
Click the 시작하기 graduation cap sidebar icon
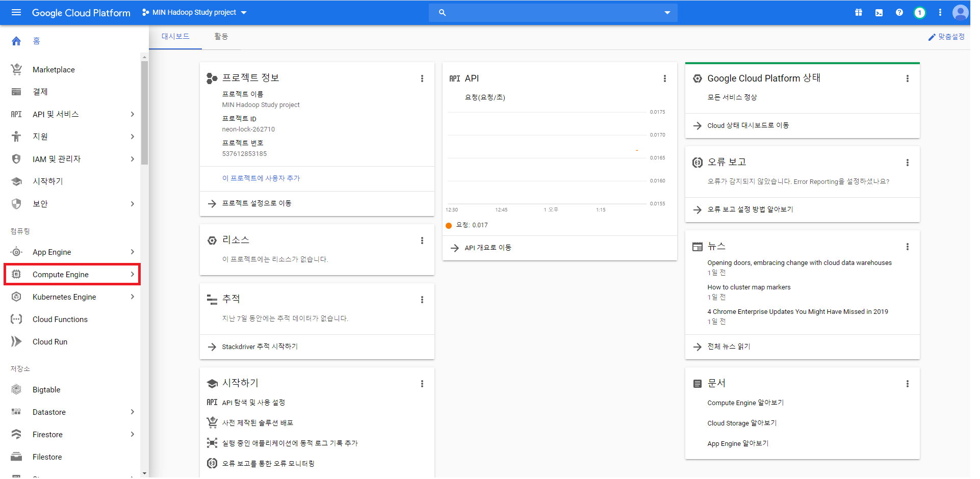(x=16, y=181)
